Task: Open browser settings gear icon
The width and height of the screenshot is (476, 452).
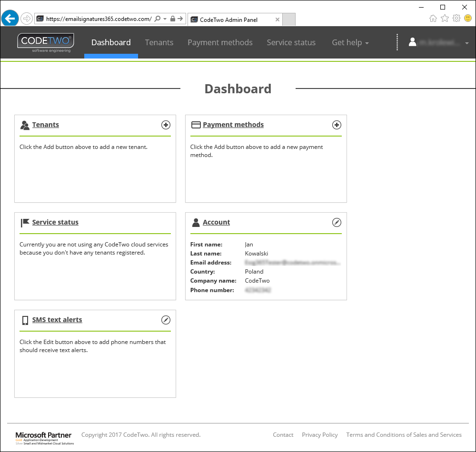Action: click(456, 19)
